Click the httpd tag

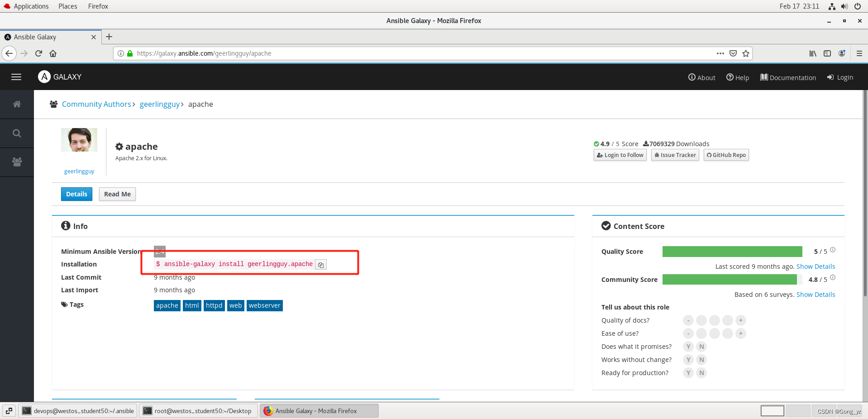[x=214, y=305]
